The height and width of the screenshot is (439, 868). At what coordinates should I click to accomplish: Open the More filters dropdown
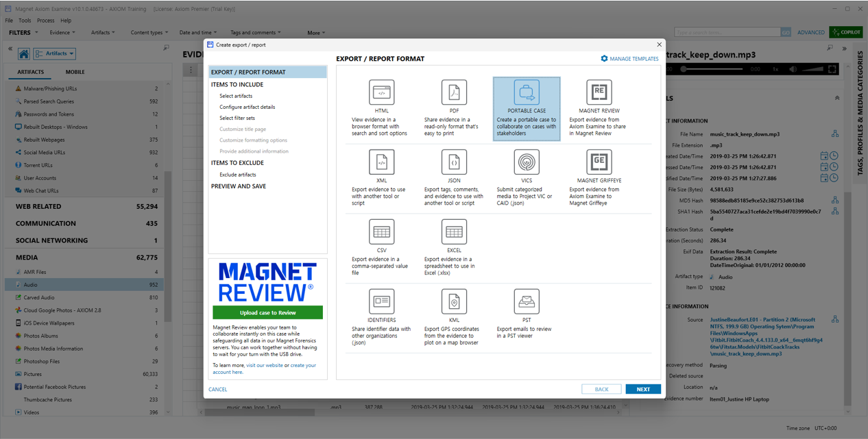[316, 33]
